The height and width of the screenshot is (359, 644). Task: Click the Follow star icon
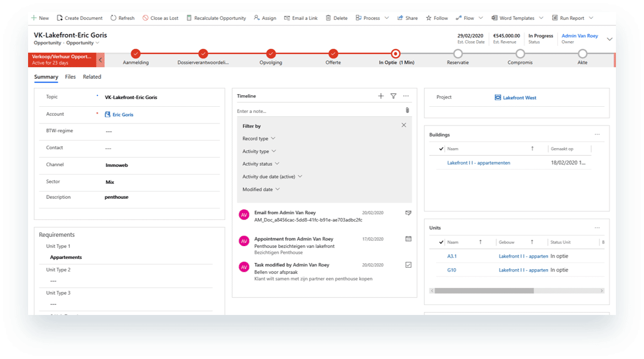(x=429, y=18)
